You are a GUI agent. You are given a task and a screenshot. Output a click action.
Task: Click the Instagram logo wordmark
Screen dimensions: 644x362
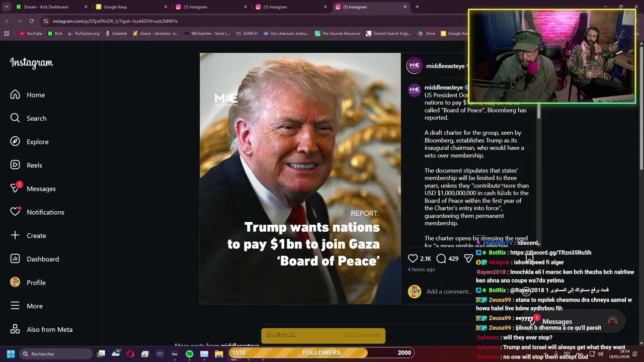point(31,63)
